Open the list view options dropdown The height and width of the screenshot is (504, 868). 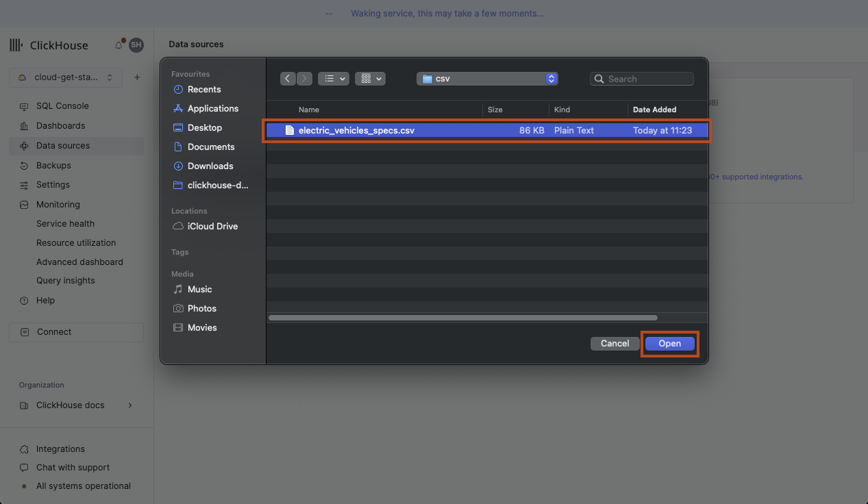334,79
